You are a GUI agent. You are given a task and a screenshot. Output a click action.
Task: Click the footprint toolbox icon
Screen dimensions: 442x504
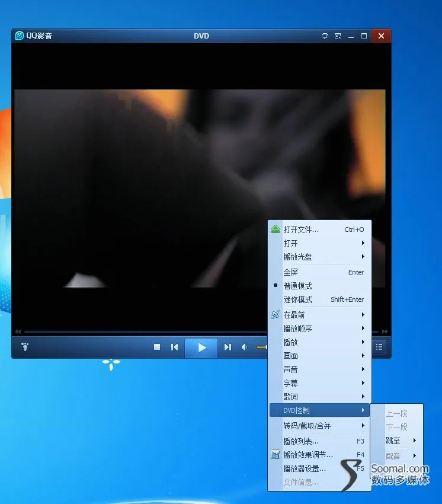click(x=25, y=346)
